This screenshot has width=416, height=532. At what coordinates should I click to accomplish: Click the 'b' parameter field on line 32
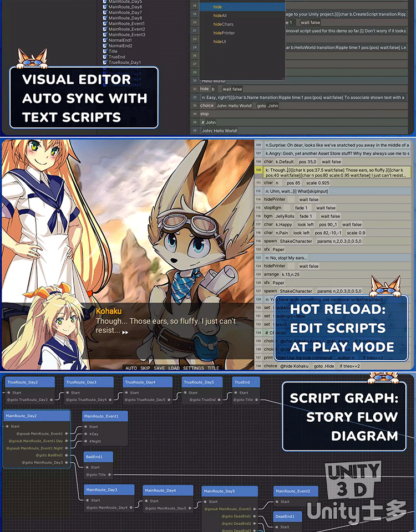coord(213,89)
